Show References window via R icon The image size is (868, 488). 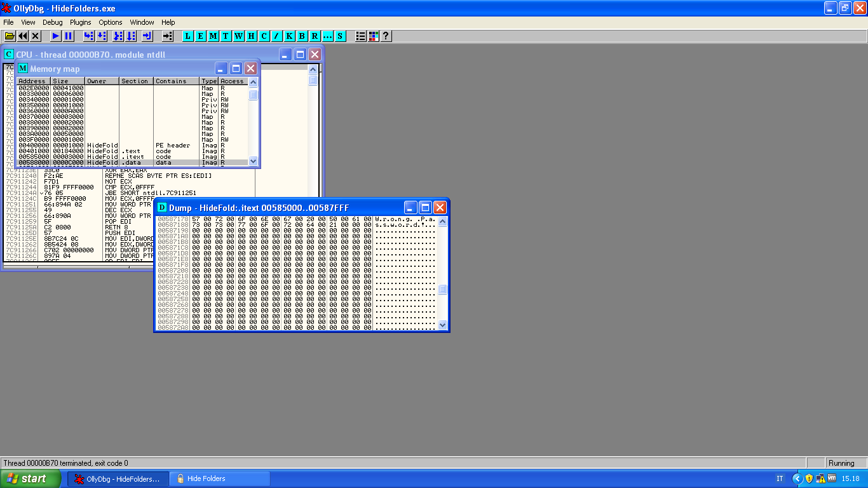coord(315,36)
